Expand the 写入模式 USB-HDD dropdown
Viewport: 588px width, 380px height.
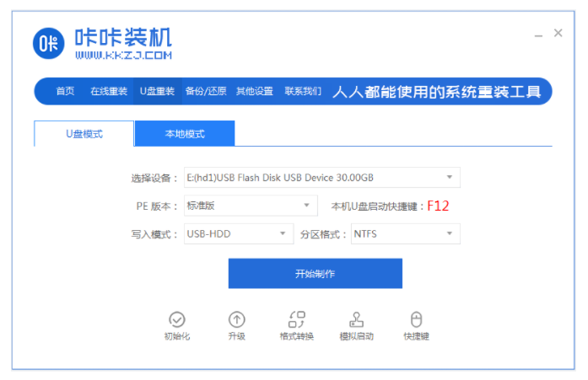[x=239, y=234]
